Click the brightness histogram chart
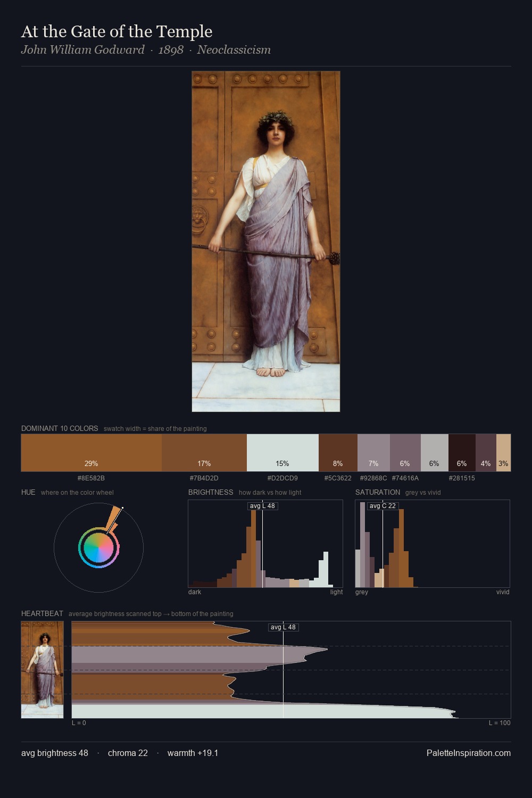This screenshot has height=798, width=532. (x=265, y=544)
